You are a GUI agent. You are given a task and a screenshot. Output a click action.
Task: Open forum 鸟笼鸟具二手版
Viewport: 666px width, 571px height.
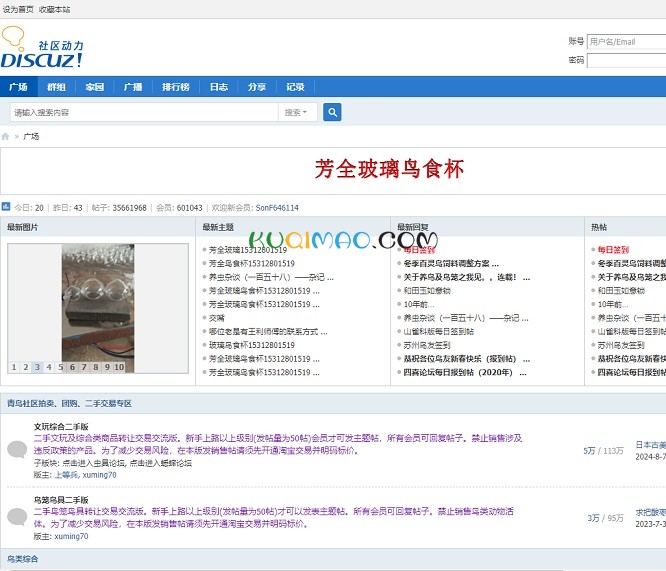coord(61,500)
